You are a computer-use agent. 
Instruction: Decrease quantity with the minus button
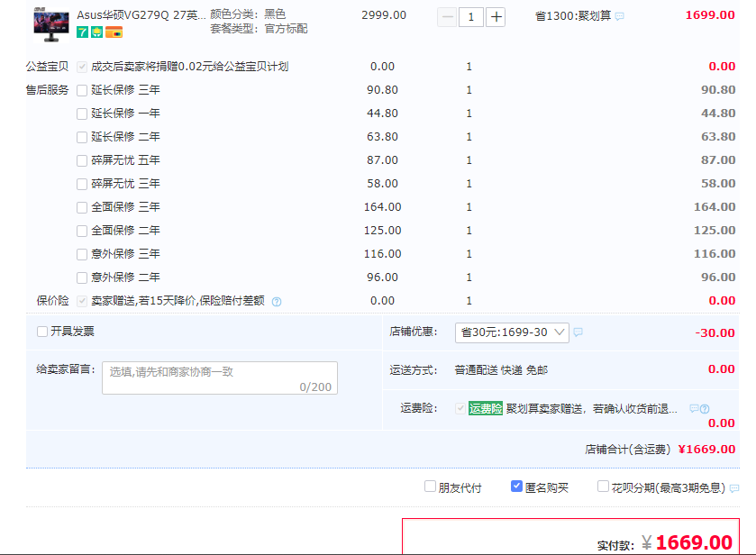click(x=447, y=17)
